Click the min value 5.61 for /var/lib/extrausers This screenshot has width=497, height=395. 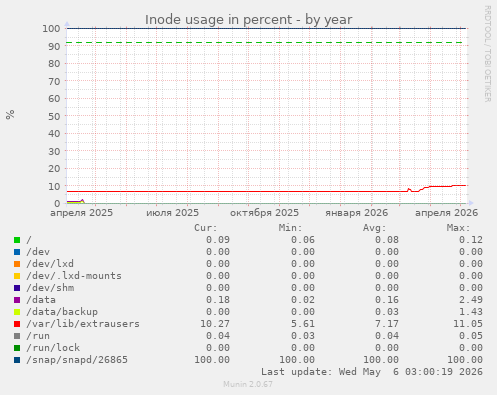[x=303, y=324]
